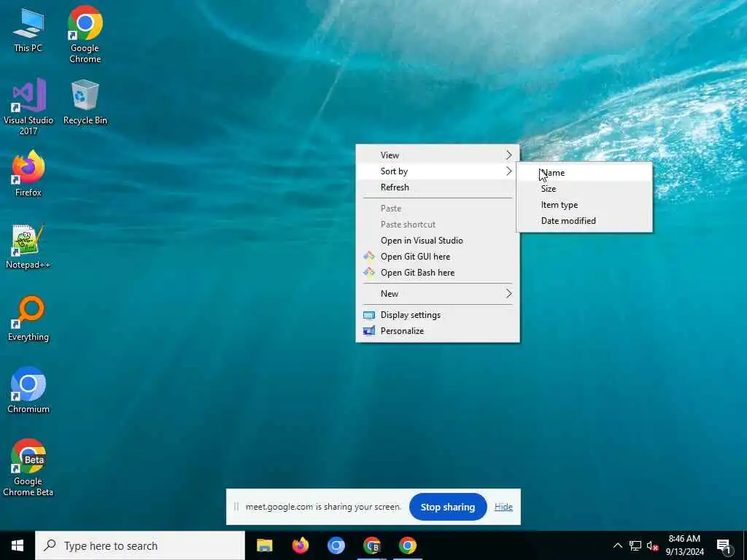Choose Refresh from the context menu
Screen dimensions: 747x560
(438, 187)
